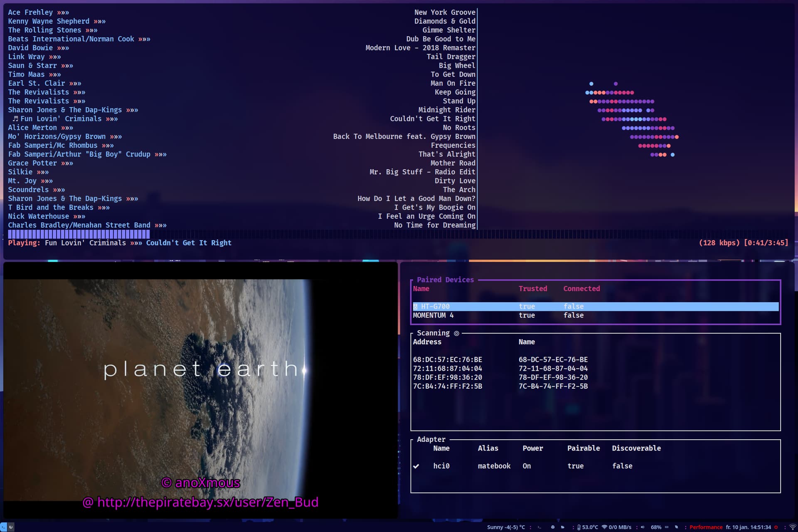The image size is (798, 532).
Task: Select the Earl St. Clair playlist row
Action: 242,84
